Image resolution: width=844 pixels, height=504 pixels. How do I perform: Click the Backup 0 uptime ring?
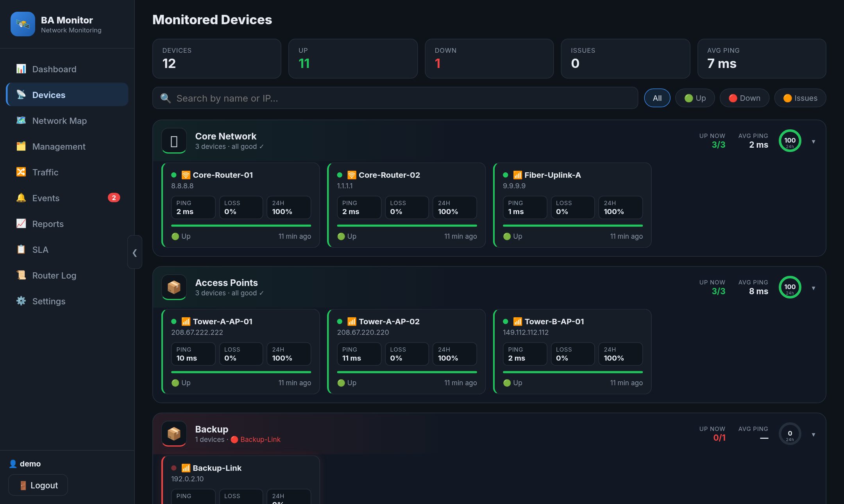pyautogui.click(x=790, y=434)
